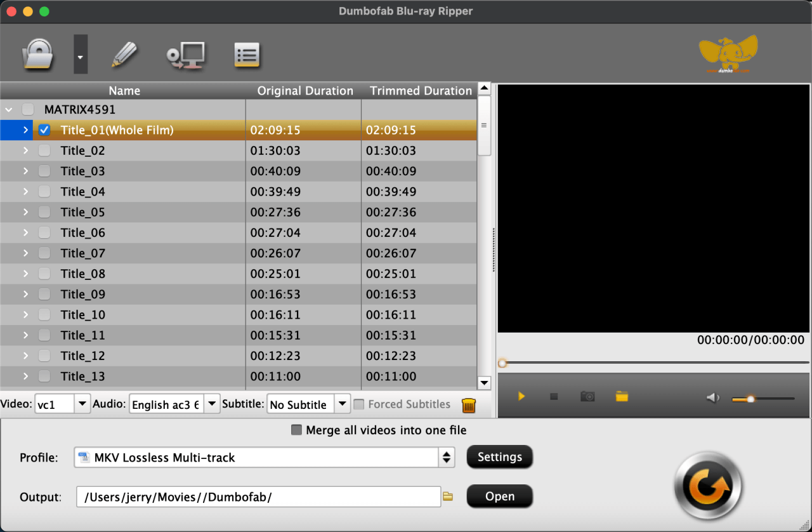
Task: Mute audio with the speaker icon
Action: pos(712,397)
